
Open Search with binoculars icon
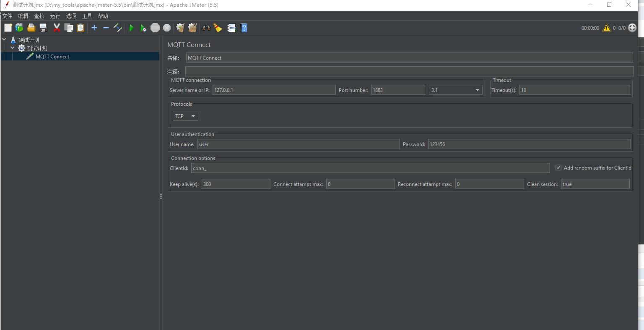click(206, 28)
